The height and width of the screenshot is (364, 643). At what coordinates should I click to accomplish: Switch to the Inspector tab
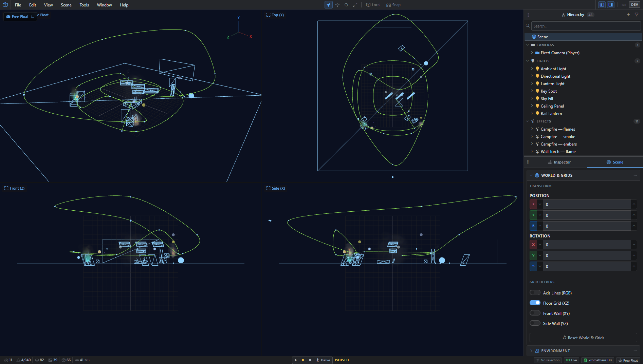pyautogui.click(x=559, y=162)
